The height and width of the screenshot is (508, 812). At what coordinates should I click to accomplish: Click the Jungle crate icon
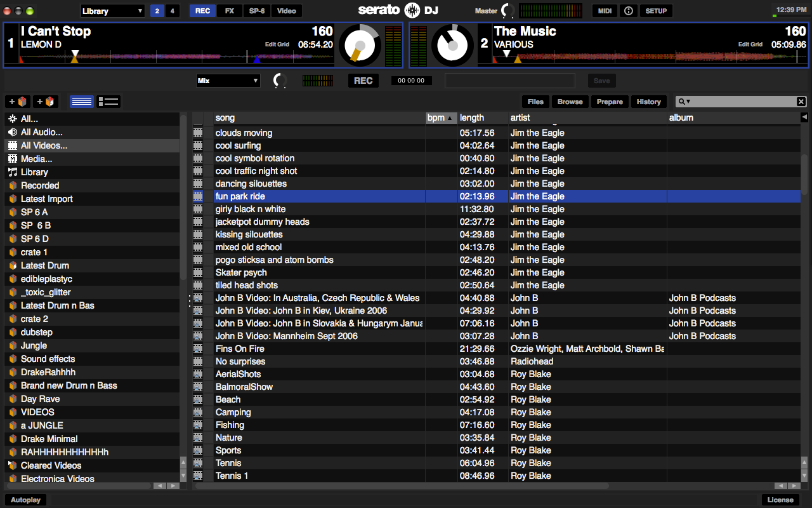pyautogui.click(x=13, y=345)
